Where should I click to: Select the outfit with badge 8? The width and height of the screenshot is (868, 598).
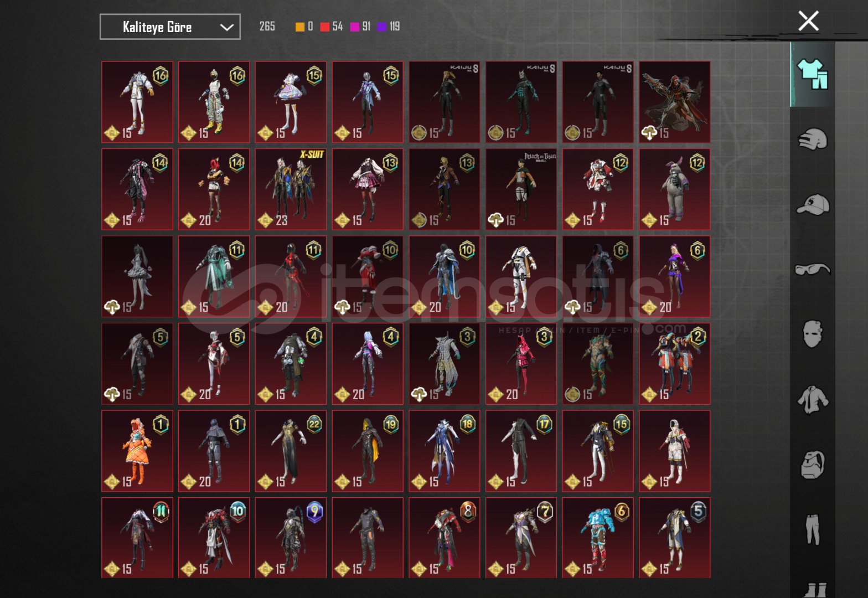pyautogui.click(x=445, y=538)
